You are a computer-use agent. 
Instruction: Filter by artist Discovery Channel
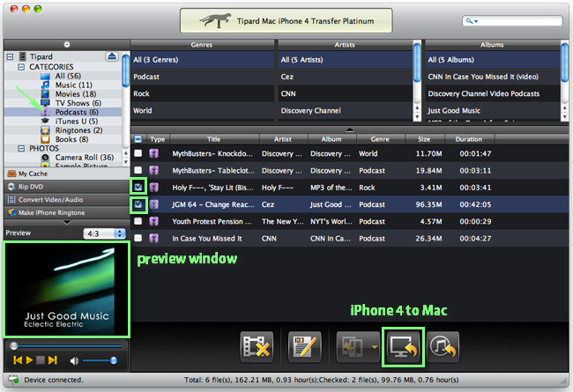346,111
